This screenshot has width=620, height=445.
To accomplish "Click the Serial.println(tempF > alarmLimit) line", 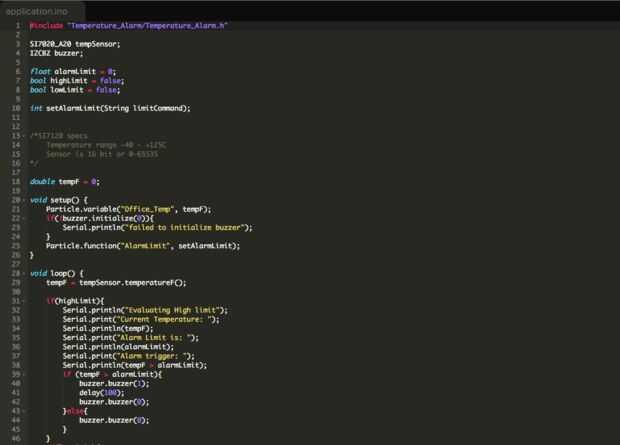I will (134, 365).
